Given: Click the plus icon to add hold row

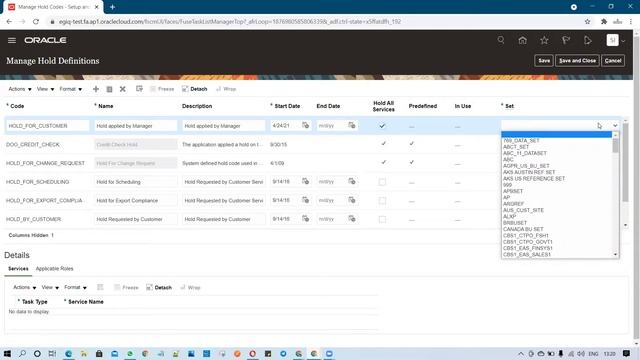Looking at the screenshot, I should [96, 89].
